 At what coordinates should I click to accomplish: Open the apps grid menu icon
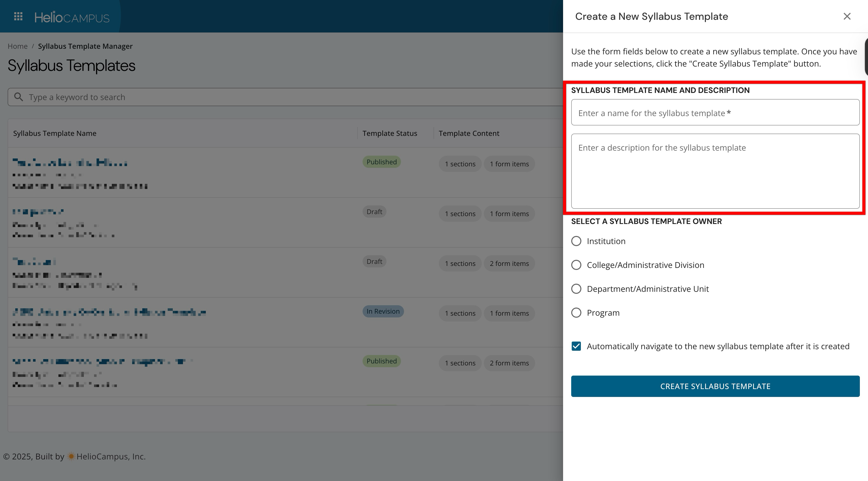18,17
